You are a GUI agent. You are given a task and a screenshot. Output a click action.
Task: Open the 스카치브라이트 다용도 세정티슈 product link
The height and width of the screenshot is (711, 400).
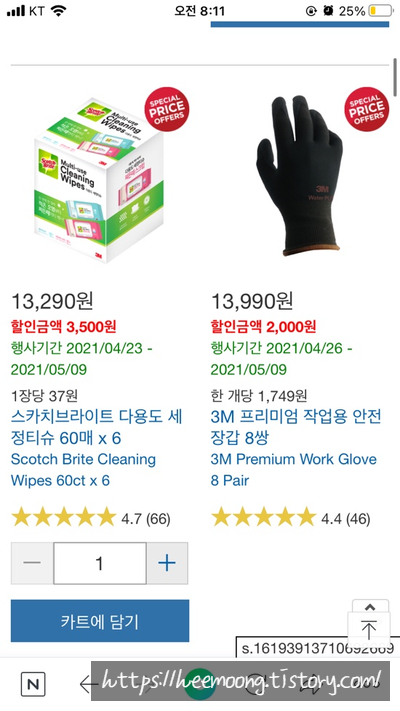point(97,427)
